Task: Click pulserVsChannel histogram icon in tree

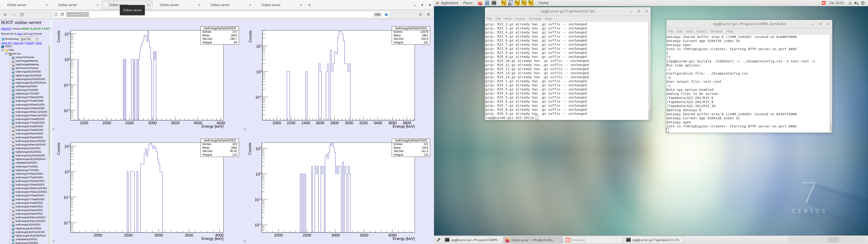Action: [x=14, y=57]
